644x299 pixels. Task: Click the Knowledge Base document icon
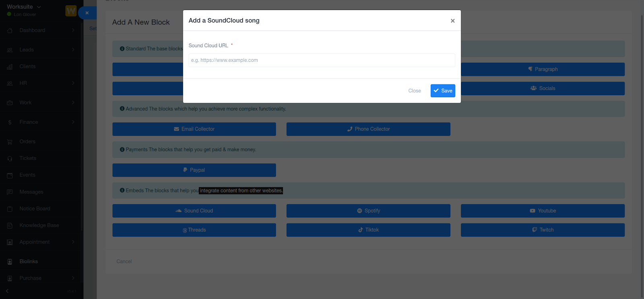[x=10, y=225]
